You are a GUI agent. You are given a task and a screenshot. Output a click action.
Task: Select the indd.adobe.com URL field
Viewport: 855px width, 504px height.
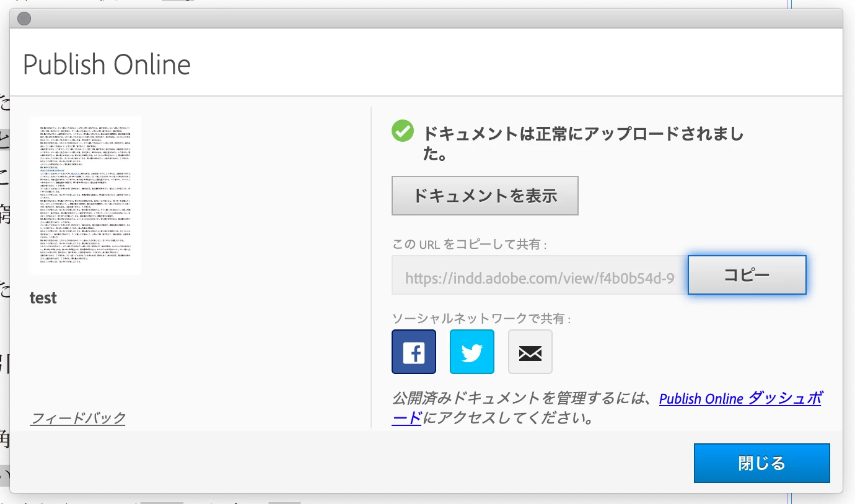(540, 275)
